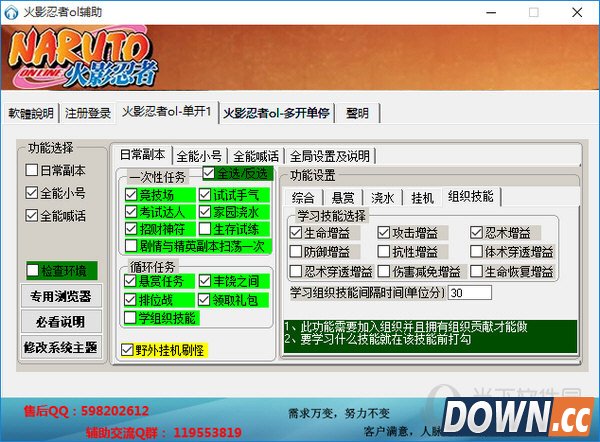Uncheck the 忍术增益 skill
600x442 pixels.
click(476, 232)
